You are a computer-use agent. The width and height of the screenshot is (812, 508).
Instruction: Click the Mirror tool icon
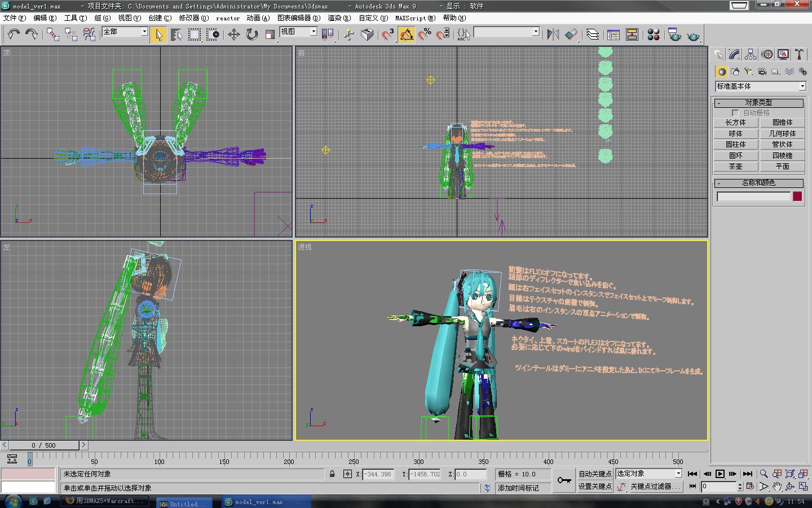[553, 34]
